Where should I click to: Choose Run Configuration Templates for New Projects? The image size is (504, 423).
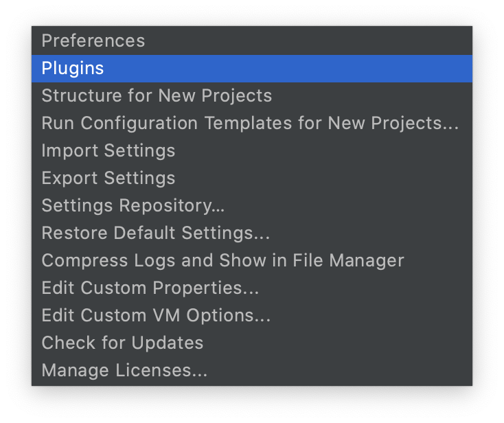pos(250,123)
